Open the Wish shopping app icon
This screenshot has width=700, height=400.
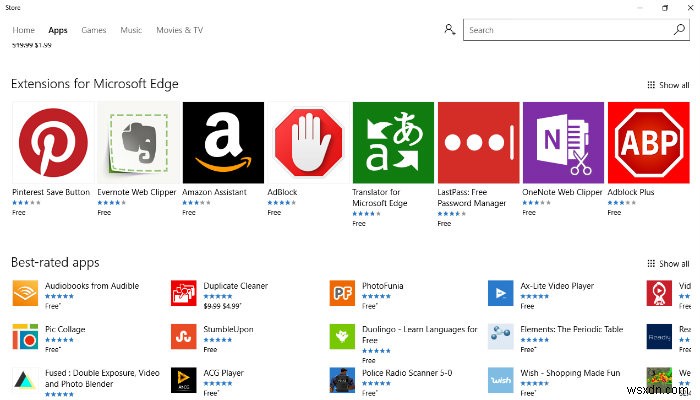[500, 380]
